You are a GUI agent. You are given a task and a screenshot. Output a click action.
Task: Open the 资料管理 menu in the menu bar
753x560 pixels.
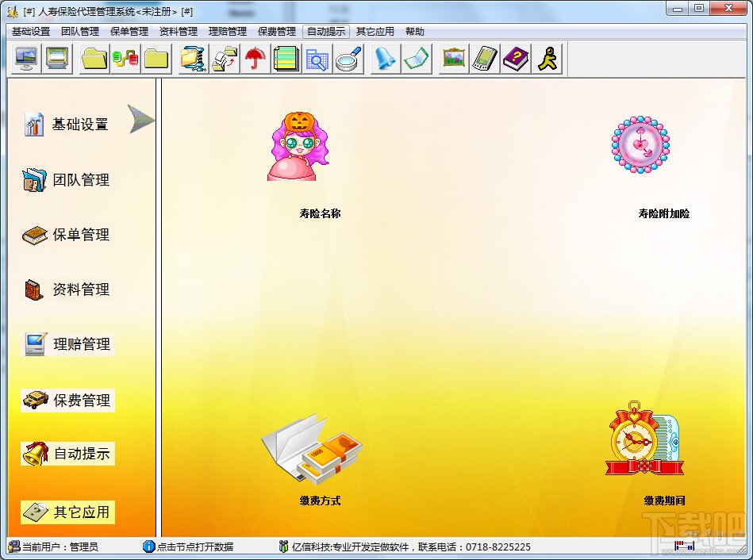coord(179,32)
